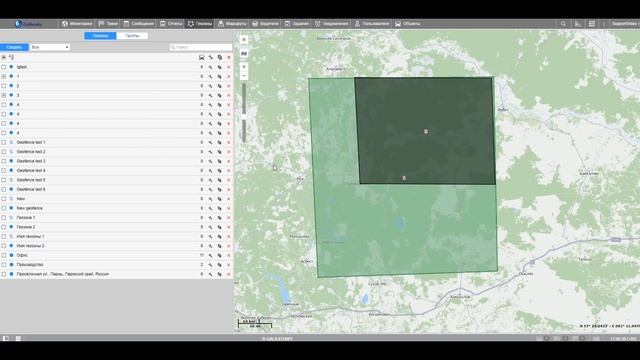Screen dimensions: 640x360
Task: Click the marker inside dark geofence center
Action: point(426,131)
